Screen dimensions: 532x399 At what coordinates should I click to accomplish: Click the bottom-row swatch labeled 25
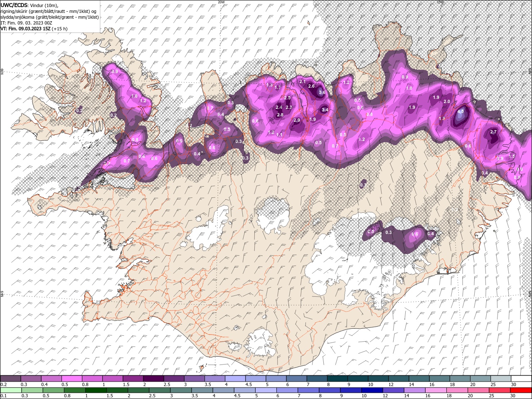click(500, 390)
